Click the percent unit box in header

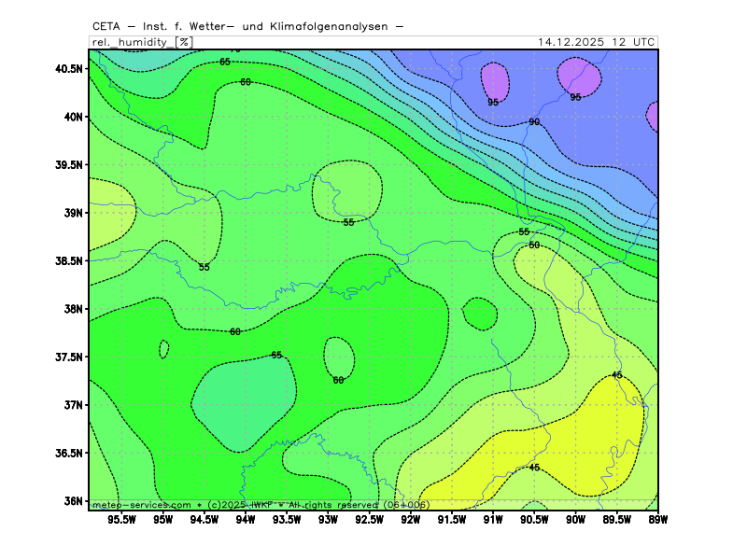[184, 42]
